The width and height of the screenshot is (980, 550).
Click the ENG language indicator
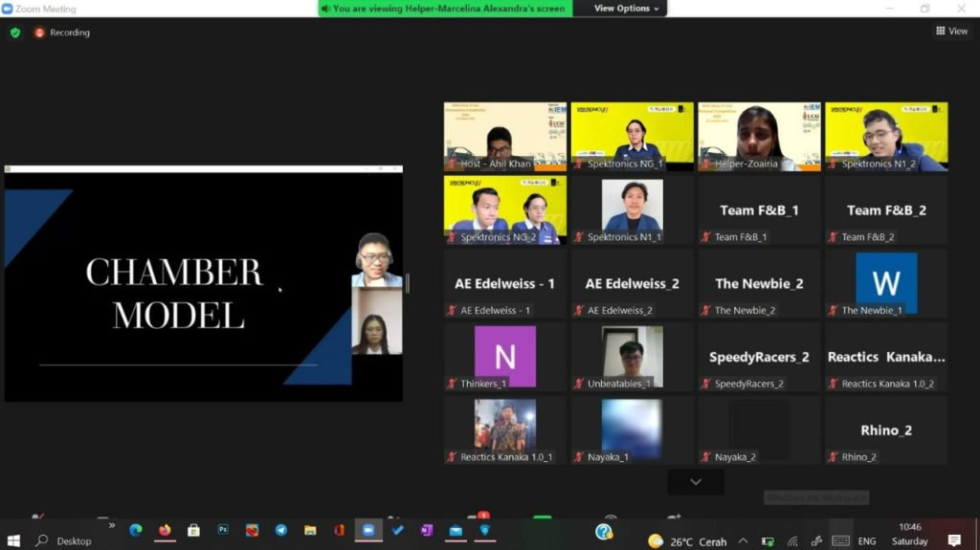(866, 540)
